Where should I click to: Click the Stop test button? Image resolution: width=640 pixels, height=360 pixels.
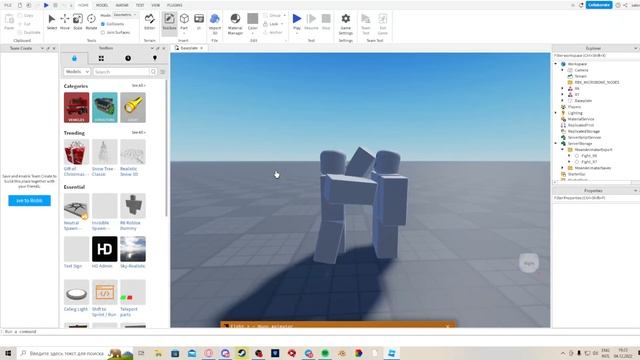(x=326, y=22)
